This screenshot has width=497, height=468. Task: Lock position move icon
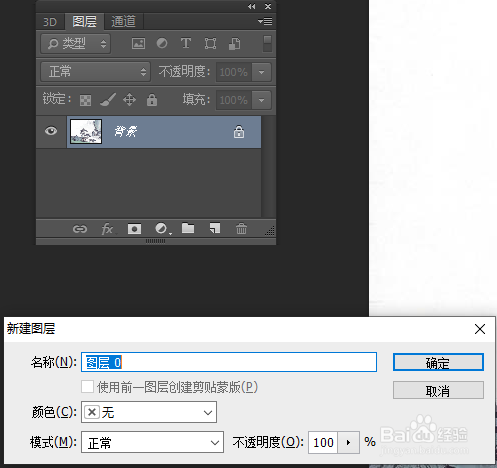coord(129,100)
